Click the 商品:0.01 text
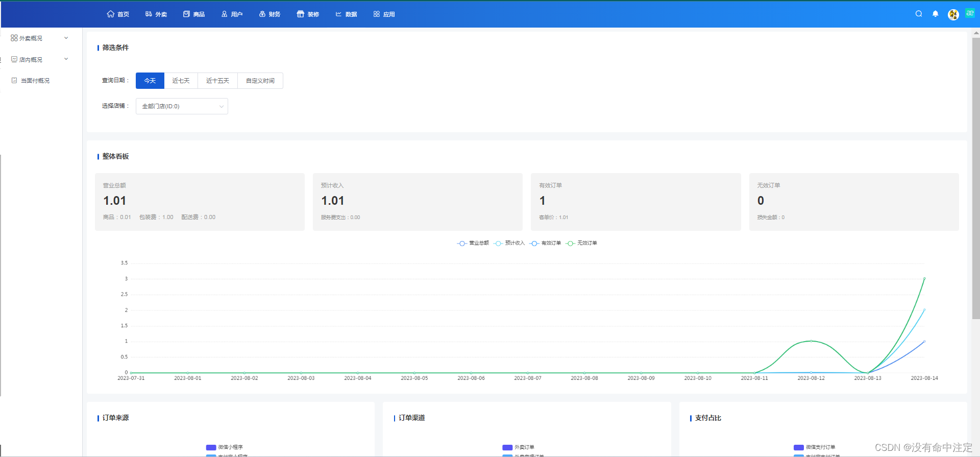Screen dimensions: 980x457 point(117,217)
